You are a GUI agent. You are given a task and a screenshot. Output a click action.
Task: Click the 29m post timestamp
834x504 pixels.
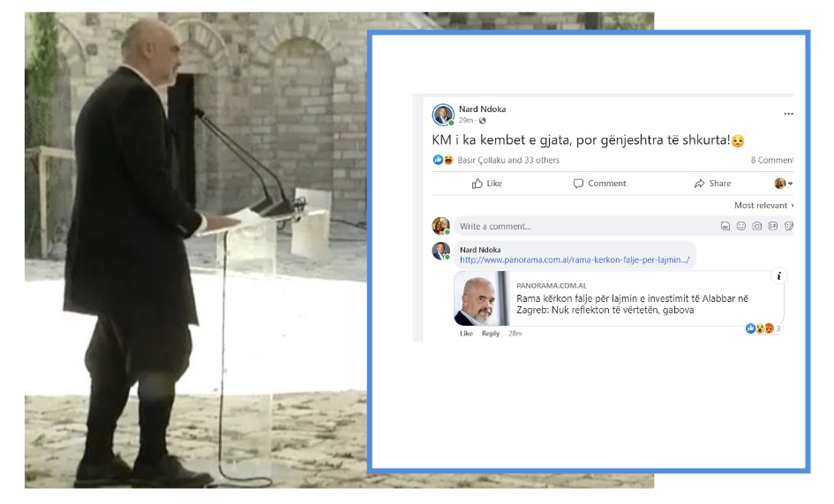pos(465,120)
